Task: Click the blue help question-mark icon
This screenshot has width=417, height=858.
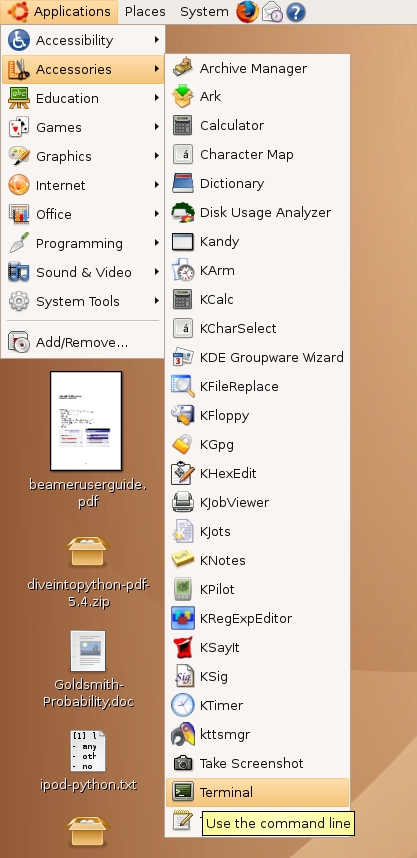Action: coord(296,12)
